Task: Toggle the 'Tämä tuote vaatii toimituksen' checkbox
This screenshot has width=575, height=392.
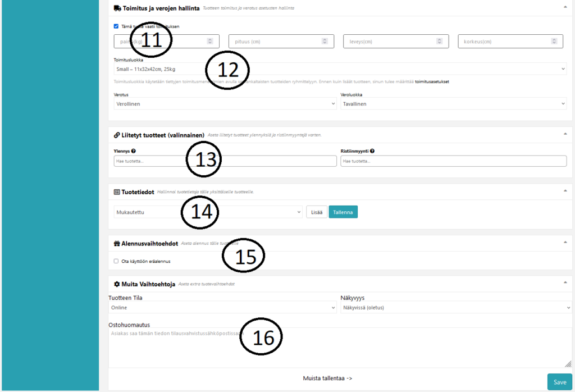Action: tap(116, 26)
